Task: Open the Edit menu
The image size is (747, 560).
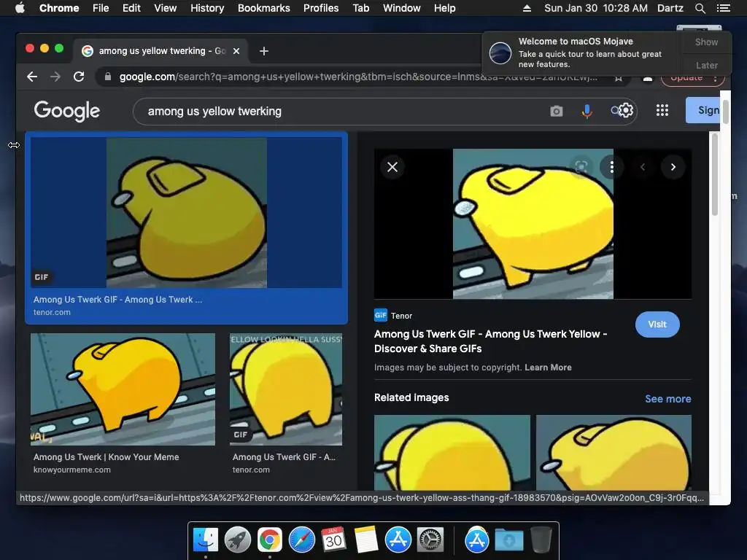Action: pyautogui.click(x=131, y=8)
